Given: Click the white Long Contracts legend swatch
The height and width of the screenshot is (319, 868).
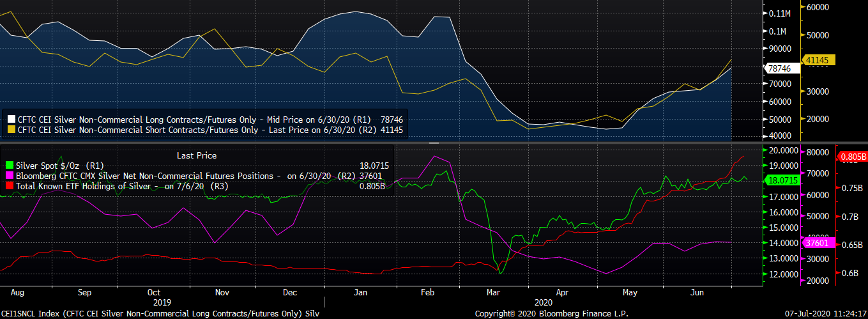Looking at the screenshot, I should tap(11, 120).
